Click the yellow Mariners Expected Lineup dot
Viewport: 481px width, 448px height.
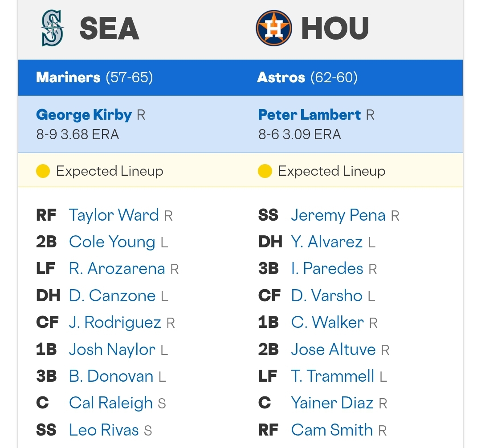(43, 171)
